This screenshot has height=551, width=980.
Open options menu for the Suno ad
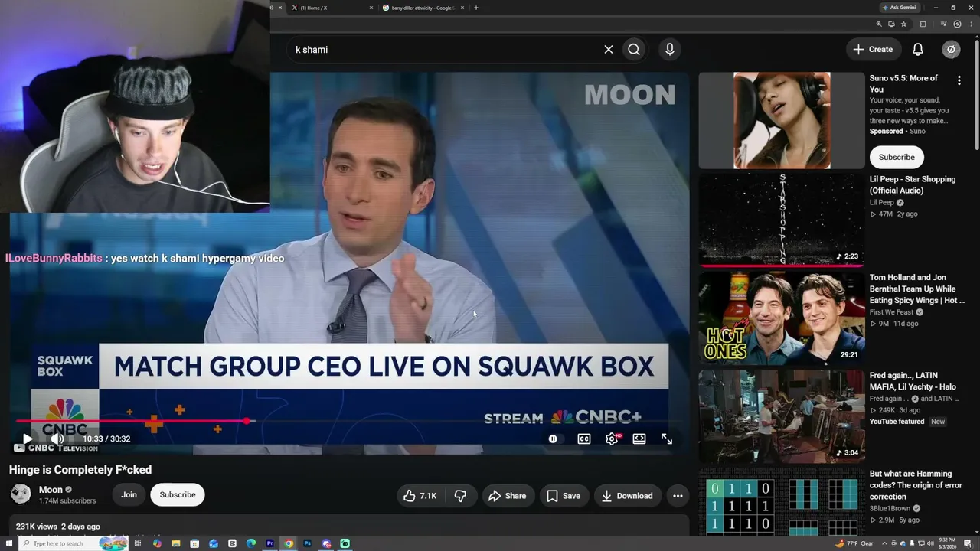pos(959,80)
